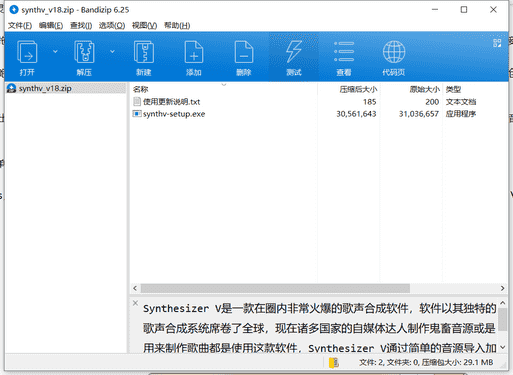Select the 使用更新说明.txt file row
The height and width of the screenshot is (375, 513).
point(318,102)
